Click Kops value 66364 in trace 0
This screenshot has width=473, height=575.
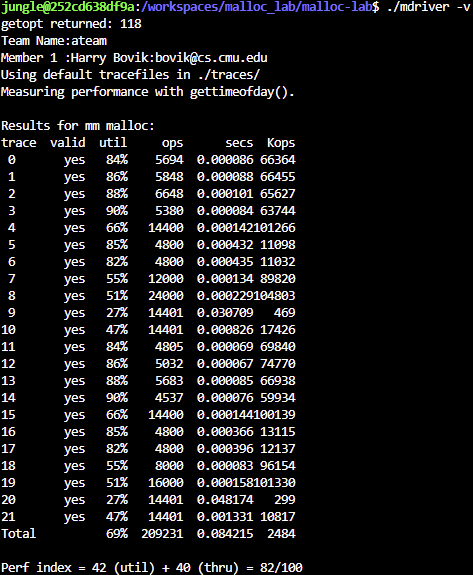278,160
